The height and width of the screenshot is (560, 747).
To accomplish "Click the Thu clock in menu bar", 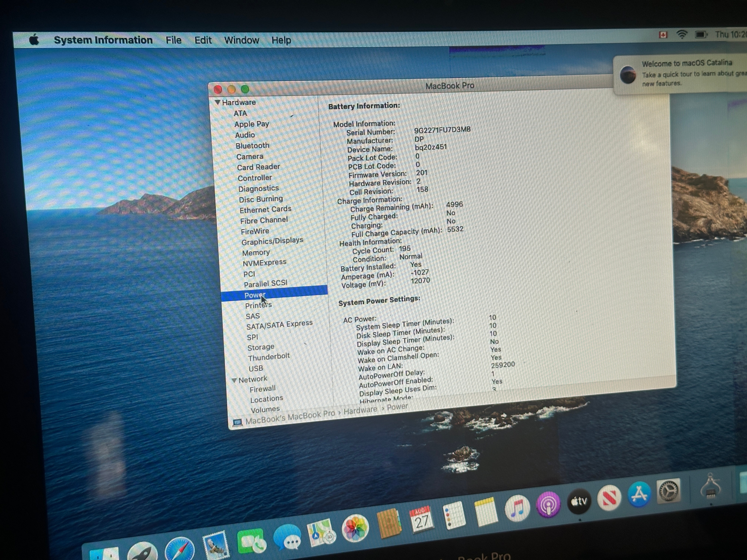I will point(731,35).
